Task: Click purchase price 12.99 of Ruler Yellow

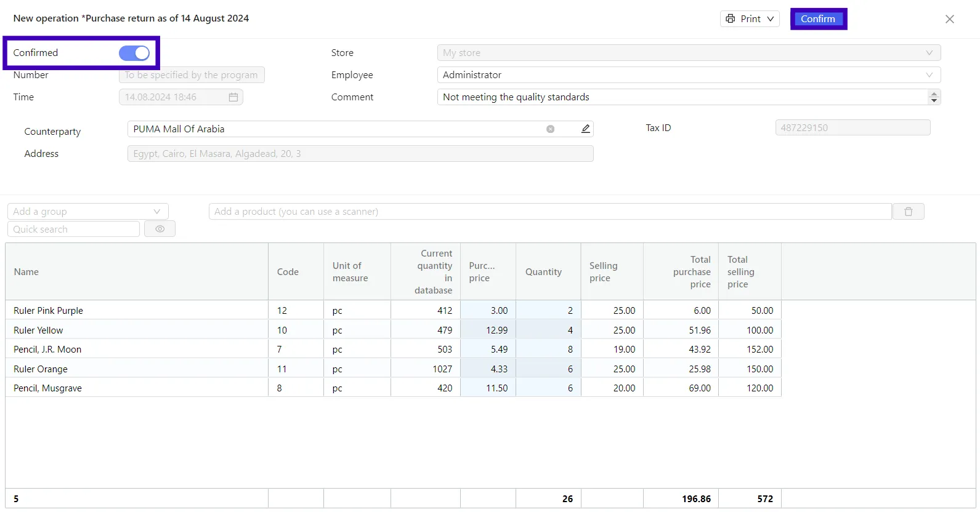Action: pyautogui.click(x=488, y=330)
